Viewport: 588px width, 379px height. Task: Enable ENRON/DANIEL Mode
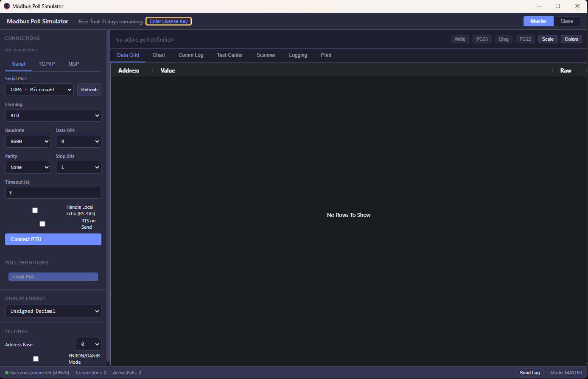(x=36, y=359)
